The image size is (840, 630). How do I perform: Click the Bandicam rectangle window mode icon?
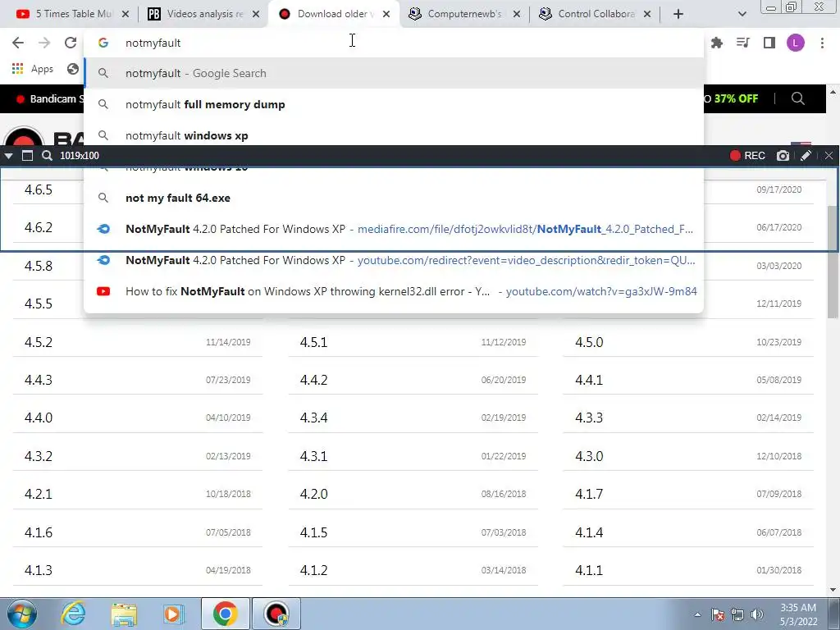(x=27, y=155)
